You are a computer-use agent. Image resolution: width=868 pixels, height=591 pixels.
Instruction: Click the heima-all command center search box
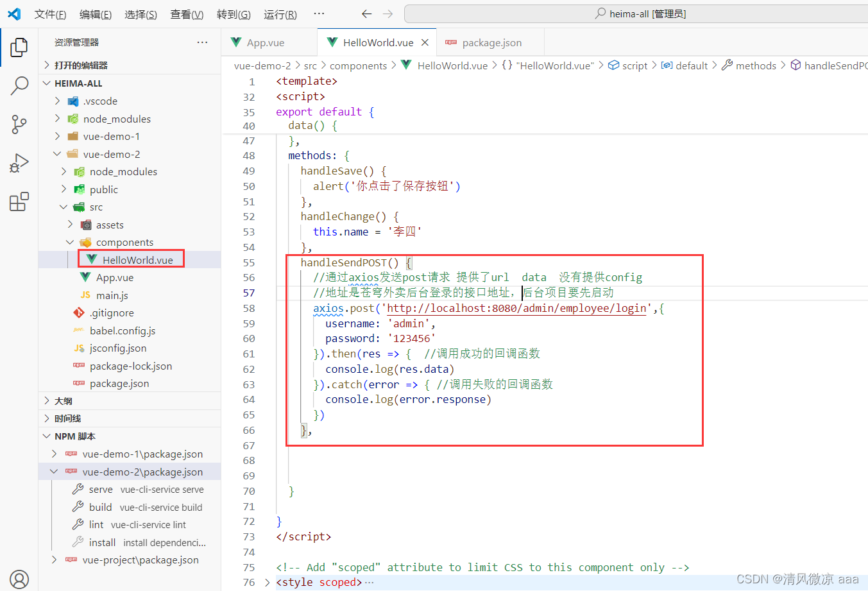[636, 13]
